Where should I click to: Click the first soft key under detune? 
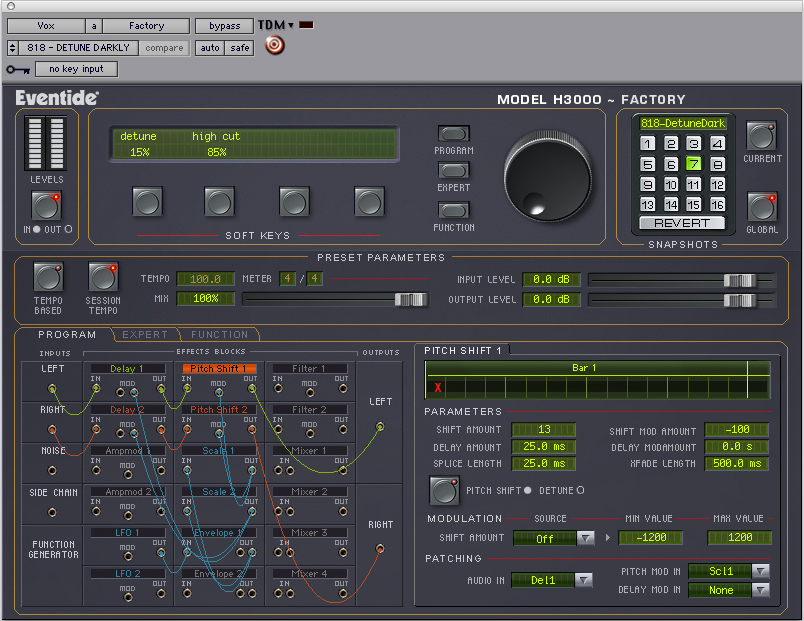[148, 202]
